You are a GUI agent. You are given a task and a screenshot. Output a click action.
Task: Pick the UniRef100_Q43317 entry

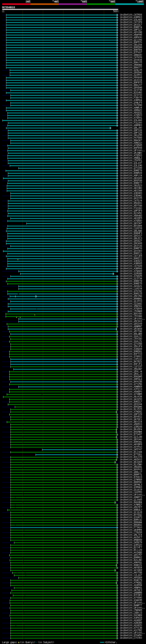tap(131, 25)
